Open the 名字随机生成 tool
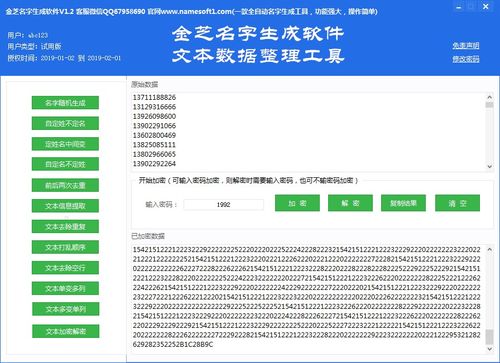The width and height of the screenshot is (500, 363). click(x=65, y=103)
